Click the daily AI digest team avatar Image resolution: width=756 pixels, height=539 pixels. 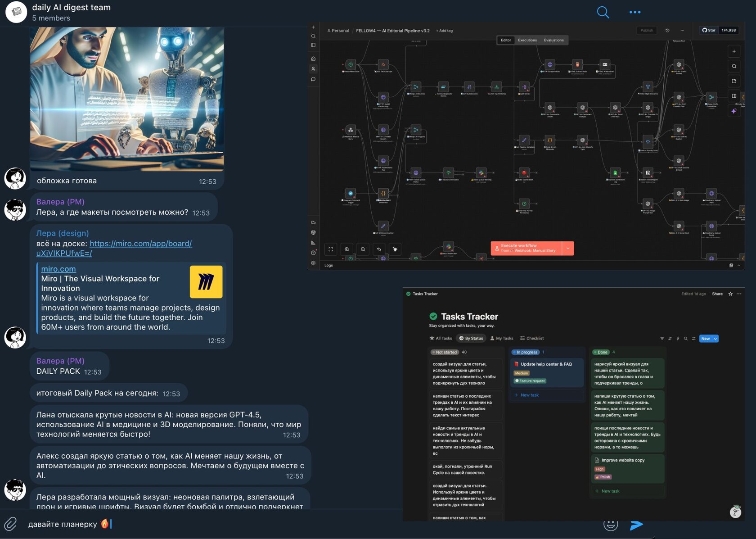click(x=16, y=12)
